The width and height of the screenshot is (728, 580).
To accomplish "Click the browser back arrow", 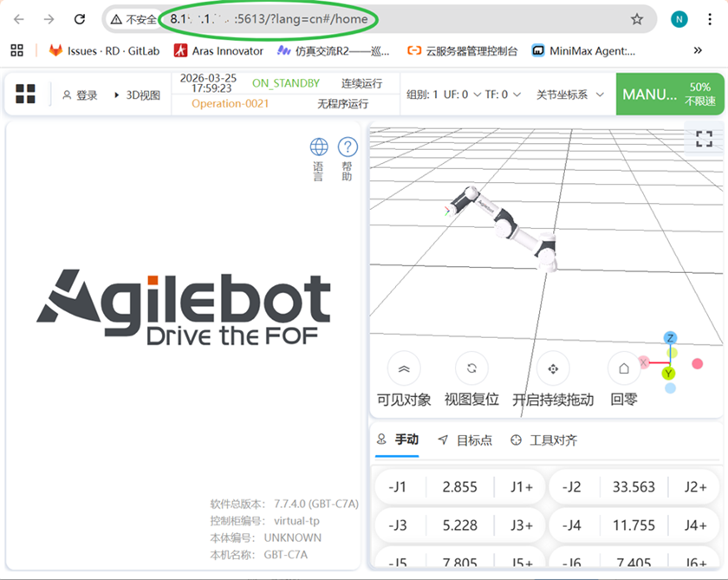I will pyautogui.click(x=19, y=19).
